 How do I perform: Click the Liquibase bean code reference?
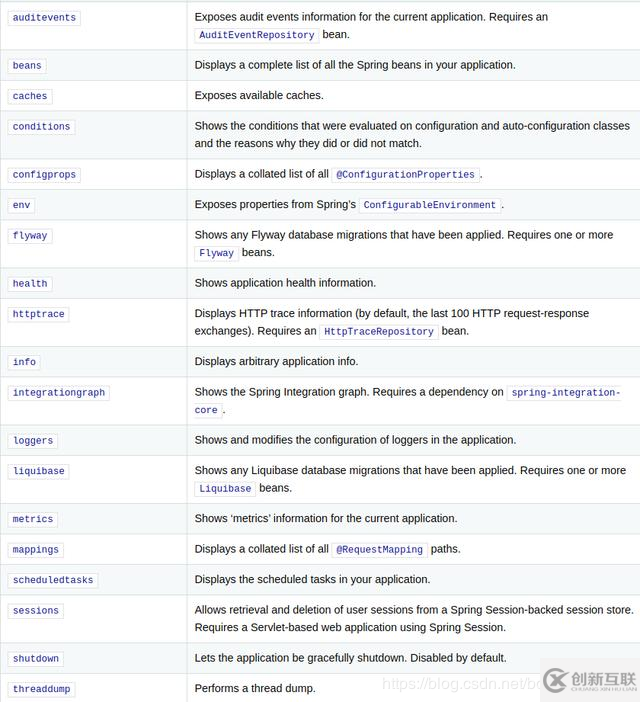tap(225, 489)
